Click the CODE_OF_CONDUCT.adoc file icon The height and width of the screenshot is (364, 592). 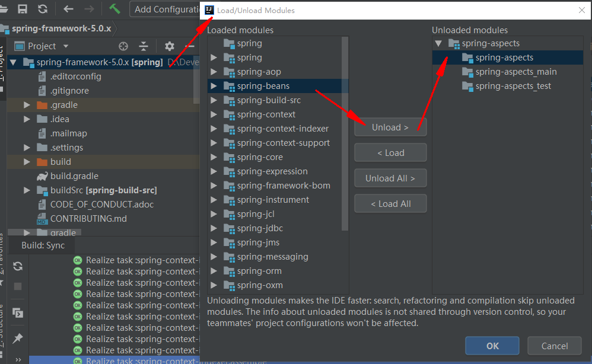(42, 205)
